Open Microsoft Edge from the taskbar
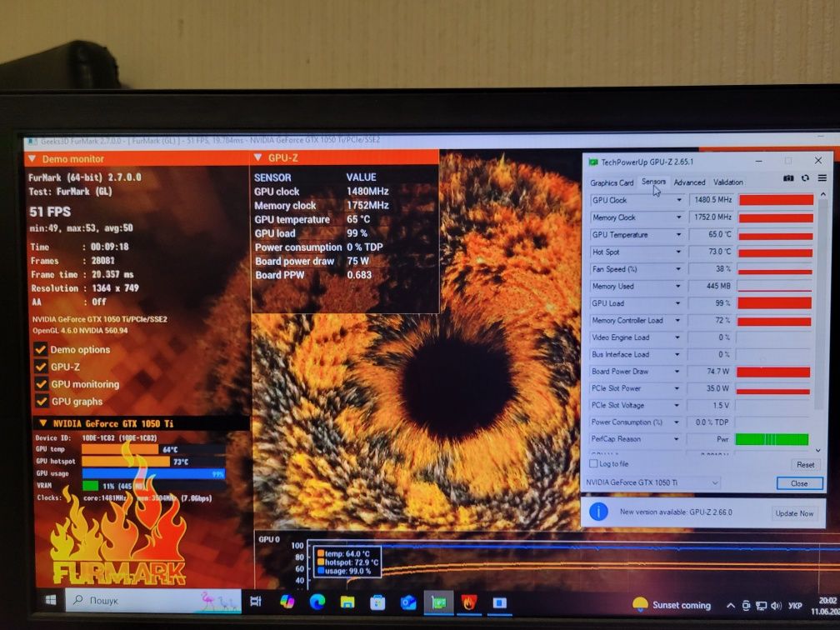The height and width of the screenshot is (630, 840). tap(317, 602)
